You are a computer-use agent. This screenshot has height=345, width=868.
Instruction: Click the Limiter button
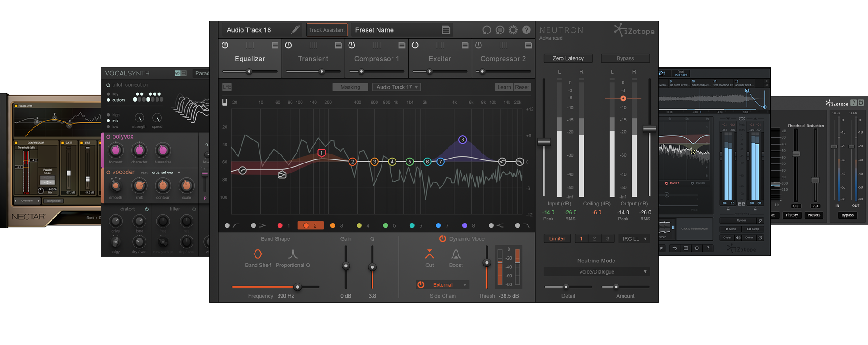(x=557, y=238)
